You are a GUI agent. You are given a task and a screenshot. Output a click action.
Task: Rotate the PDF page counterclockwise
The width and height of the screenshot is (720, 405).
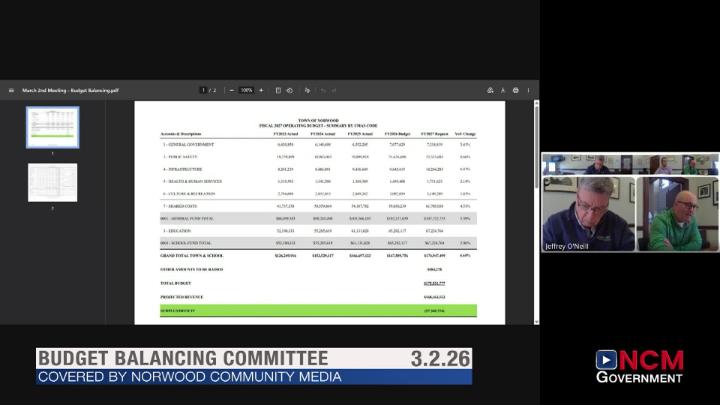click(x=289, y=90)
